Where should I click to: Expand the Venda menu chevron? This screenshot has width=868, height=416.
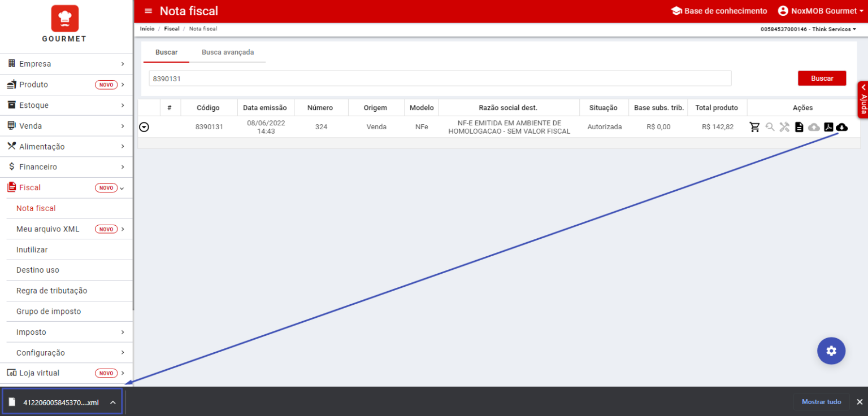coord(123,125)
